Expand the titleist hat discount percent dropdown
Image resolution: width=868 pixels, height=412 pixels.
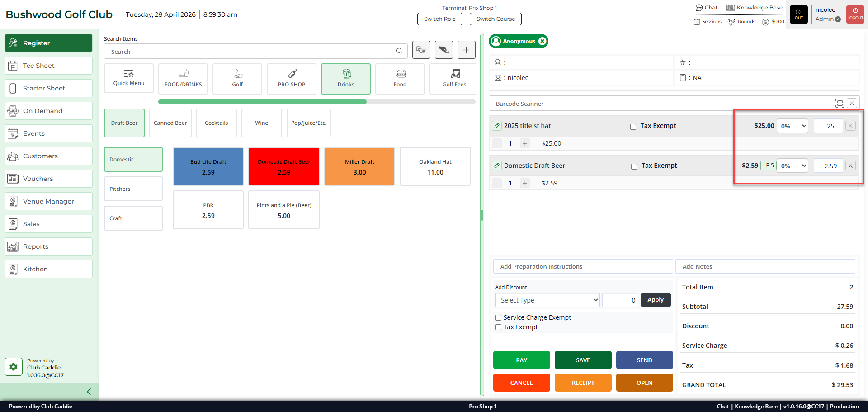pyautogui.click(x=793, y=126)
